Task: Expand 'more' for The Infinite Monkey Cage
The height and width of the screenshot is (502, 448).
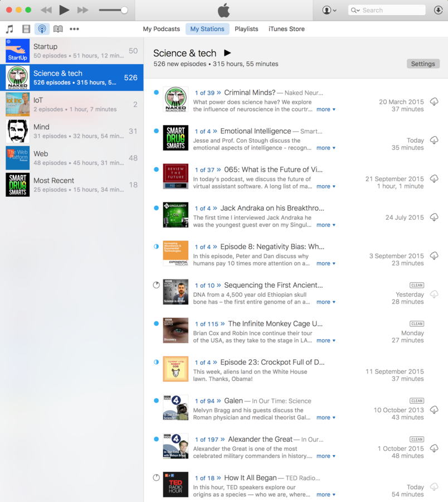Action: coord(326,341)
